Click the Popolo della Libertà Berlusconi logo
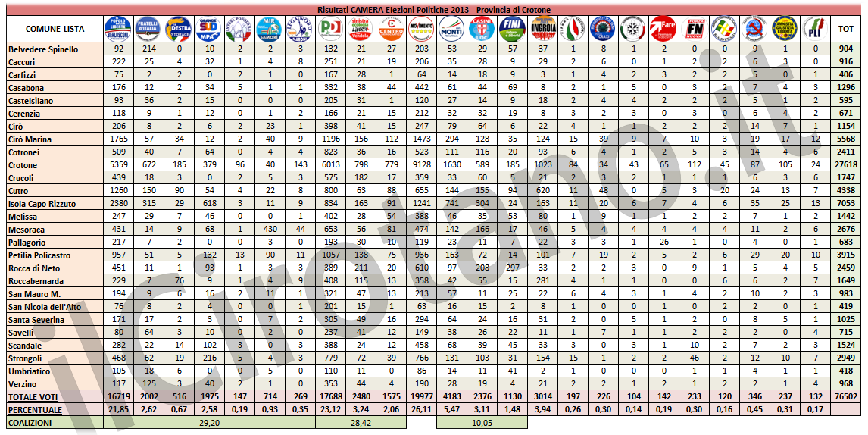 tap(117, 28)
